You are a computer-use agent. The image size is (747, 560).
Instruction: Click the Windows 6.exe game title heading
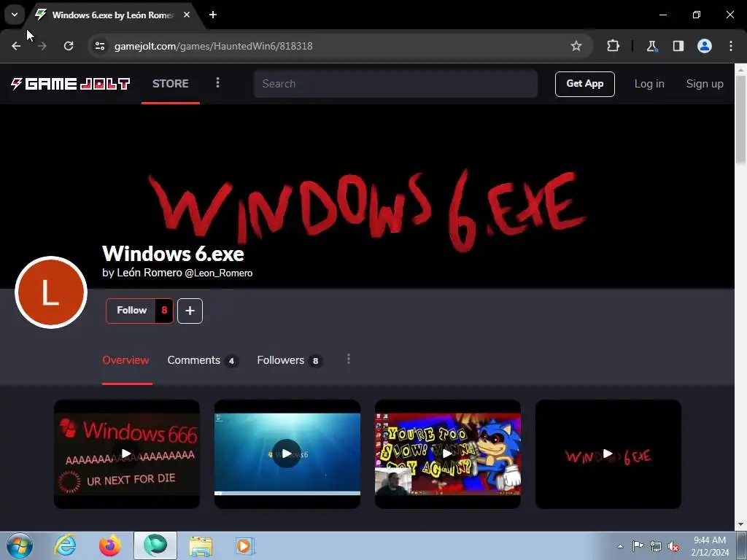[x=173, y=253]
